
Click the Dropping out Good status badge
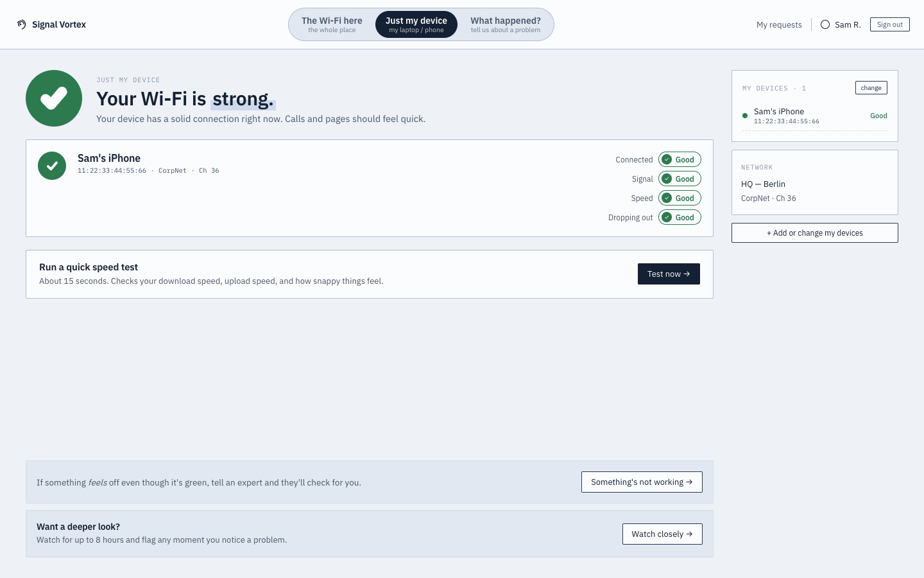point(680,217)
